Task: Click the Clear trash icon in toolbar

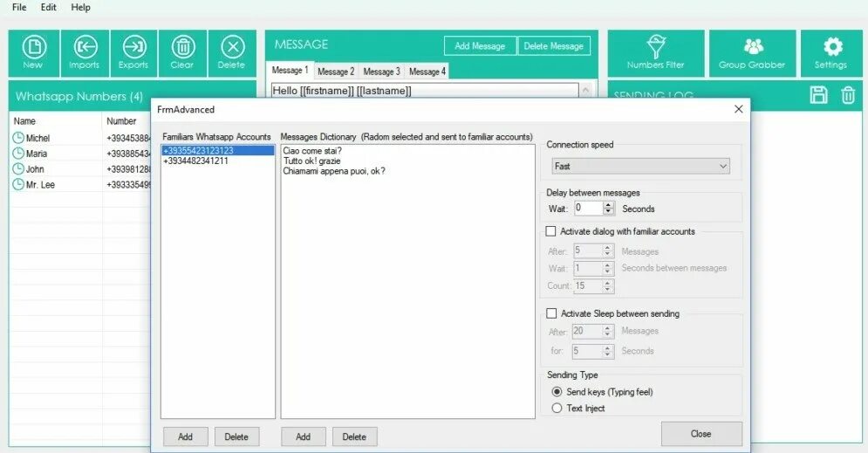Action: [x=182, y=53]
